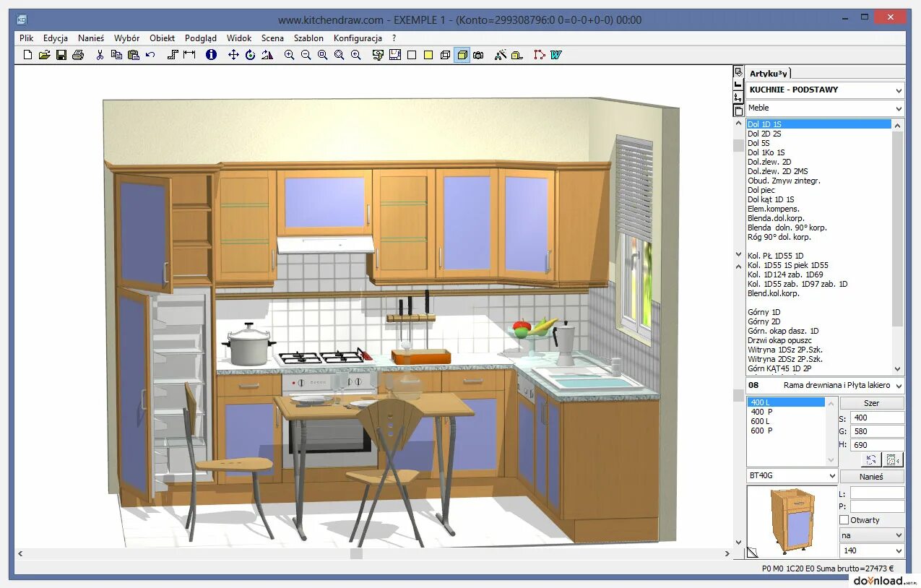Click the mirror/flip tool icon
Image resolution: width=921 pixels, height=588 pixels.
click(x=267, y=55)
